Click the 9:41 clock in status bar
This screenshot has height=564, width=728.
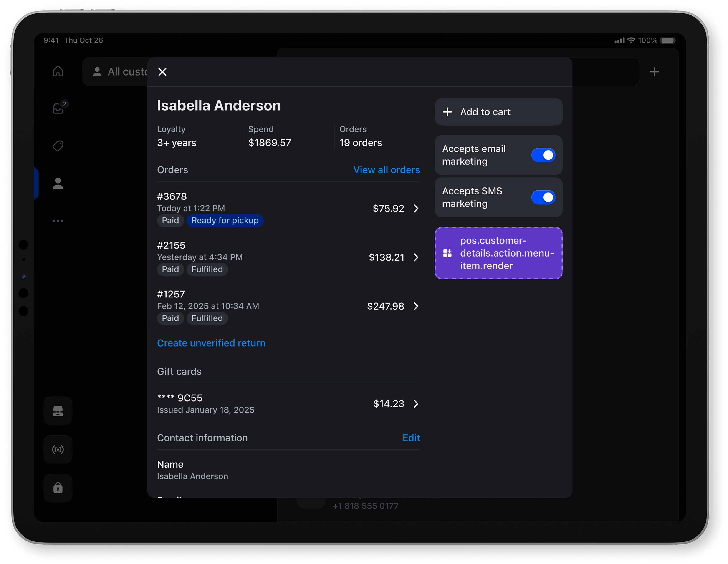click(x=51, y=40)
